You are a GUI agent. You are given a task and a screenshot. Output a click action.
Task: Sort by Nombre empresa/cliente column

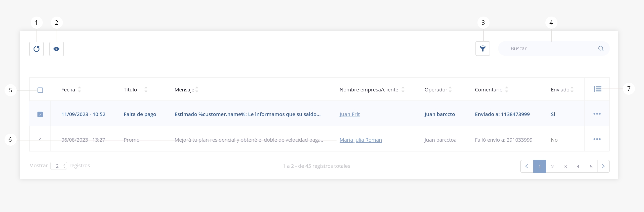point(403,90)
